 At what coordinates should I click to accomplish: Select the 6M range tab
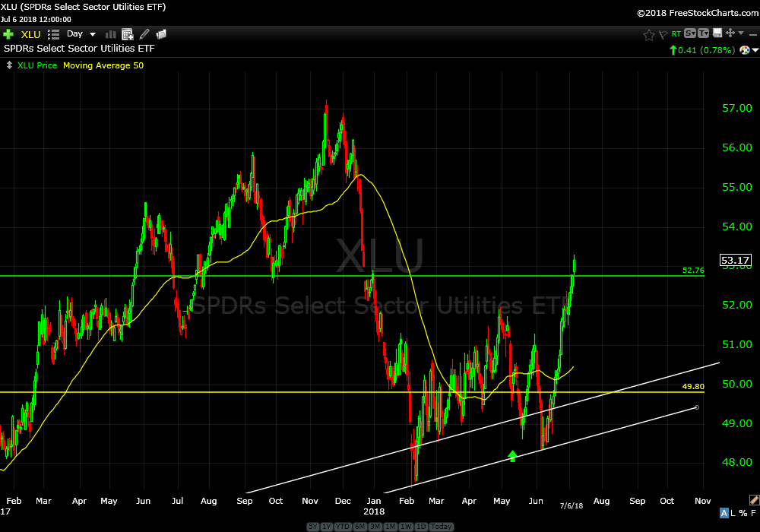click(x=359, y=527)
